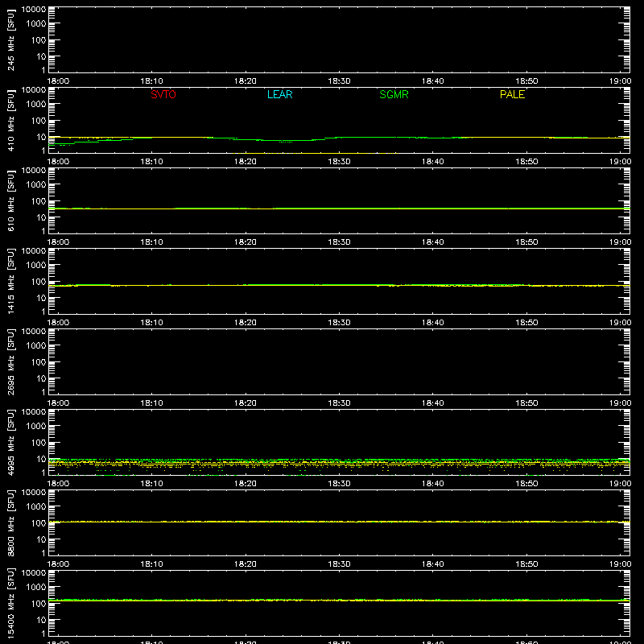Click the 100 tick label of 4995 MHz panel
Viewport: 644px width, 644px height.
point(39,442)
